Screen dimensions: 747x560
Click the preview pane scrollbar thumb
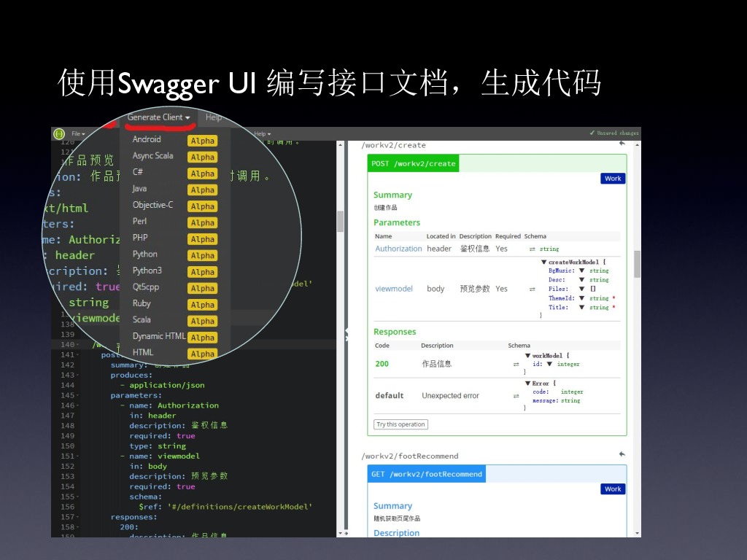coord(638,264)
